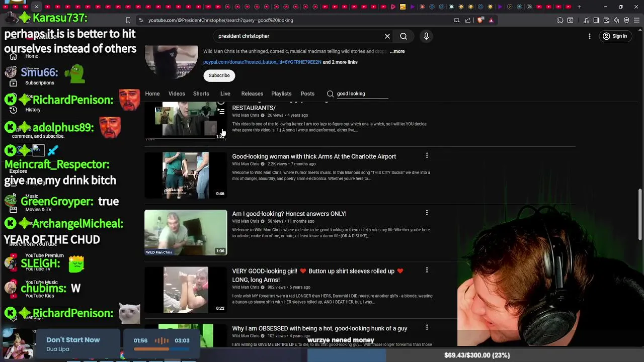
Task: Open YouTube settings three-dot menu
Action: click(x=590, y=36)
